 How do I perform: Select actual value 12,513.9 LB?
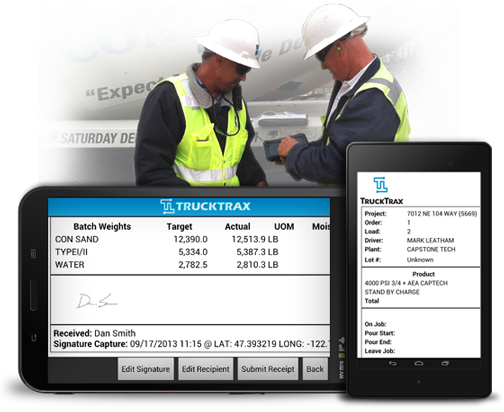click(255, 239)
